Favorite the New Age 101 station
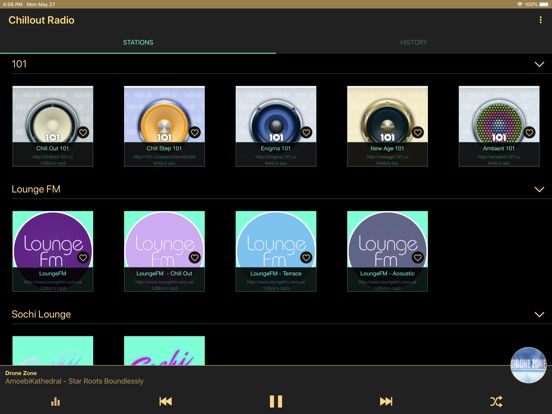 pyautogui.click(x=418, y=132)
